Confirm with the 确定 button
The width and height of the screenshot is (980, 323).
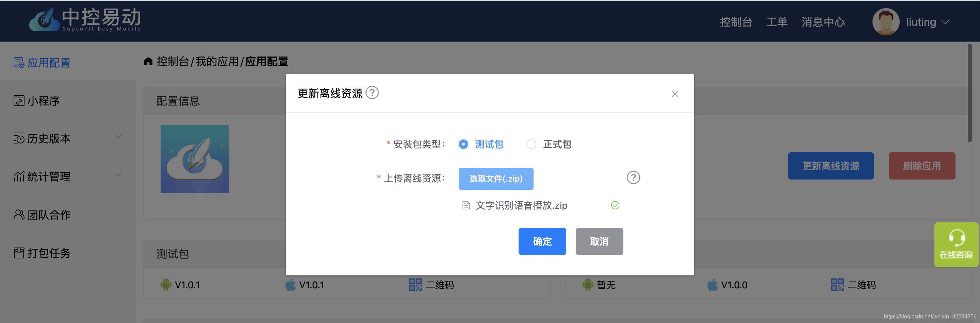pos(542,241)
